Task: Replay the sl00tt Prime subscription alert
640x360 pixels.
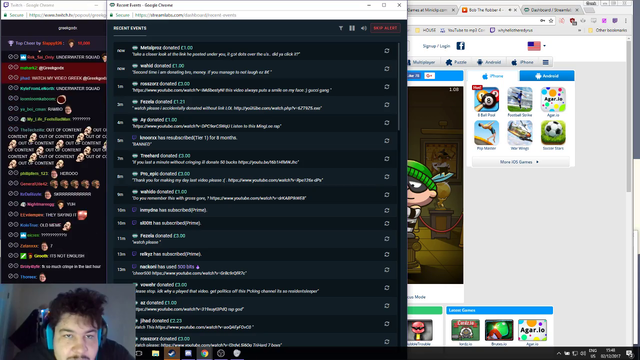Action: point(387,223)
